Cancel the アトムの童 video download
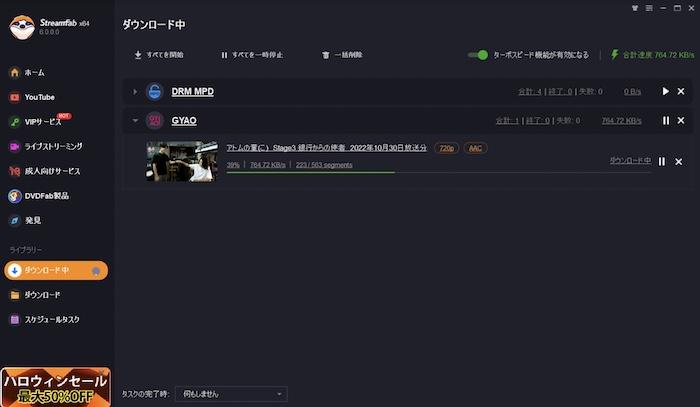 pos(679,162)
